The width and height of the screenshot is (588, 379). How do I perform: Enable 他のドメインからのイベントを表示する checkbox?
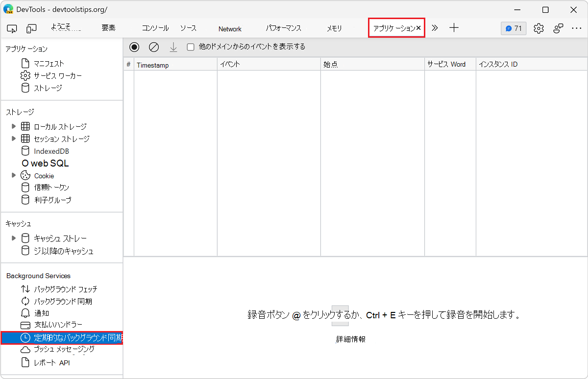(190, 47)
